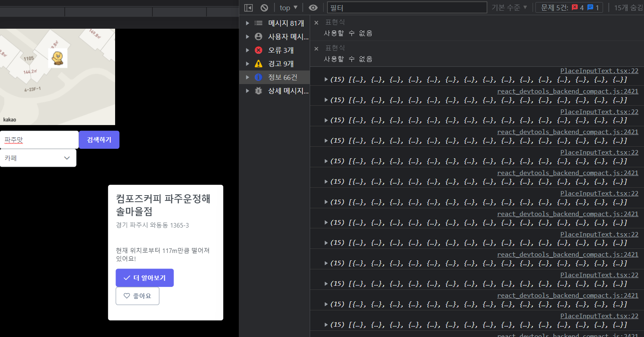Click the first 사용할 수 없음 value
Image resolution: width=644 pixels, height=337 pixels.
coord(348,33)
